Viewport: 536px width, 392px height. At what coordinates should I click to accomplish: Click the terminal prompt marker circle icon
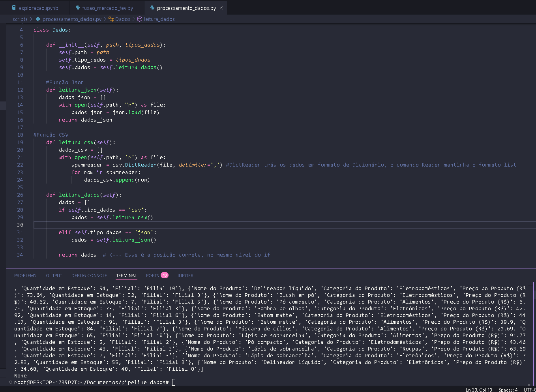point(11,382)
